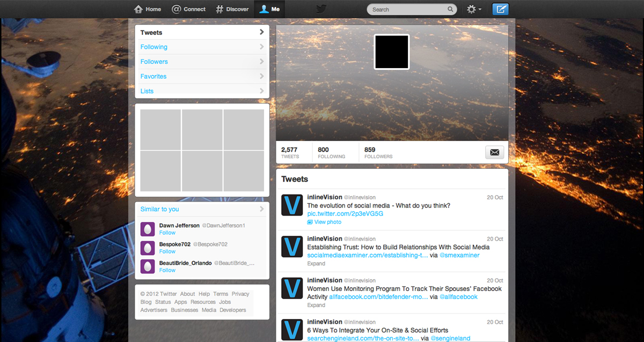
Task: Click BeautiBride_Orlando's egg avatar
Action: pos(148,267)
